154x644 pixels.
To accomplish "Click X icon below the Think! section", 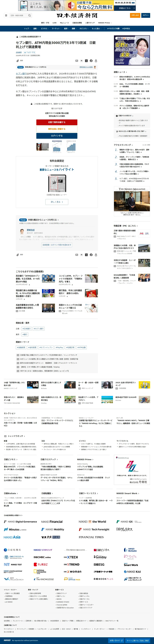I will [86, 255].
